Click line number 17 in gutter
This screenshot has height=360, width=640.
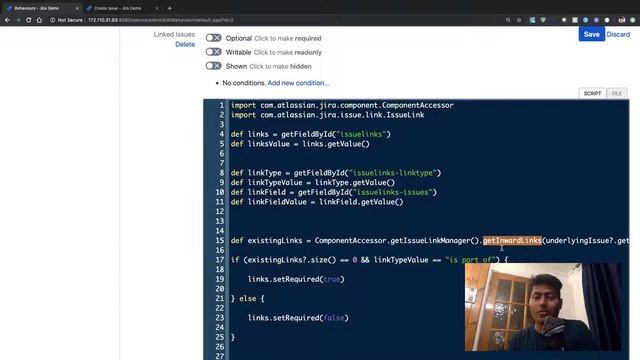(x=220, y=260)
